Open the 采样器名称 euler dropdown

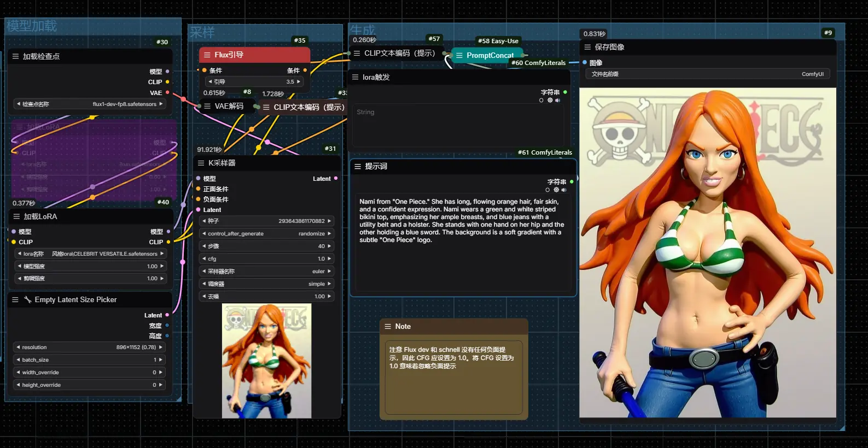point(267,271)
